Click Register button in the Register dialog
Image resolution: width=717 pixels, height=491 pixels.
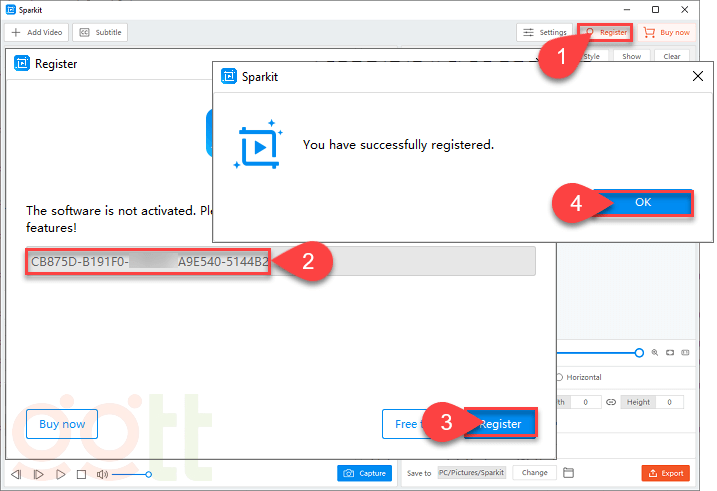[x=500, y=424]
